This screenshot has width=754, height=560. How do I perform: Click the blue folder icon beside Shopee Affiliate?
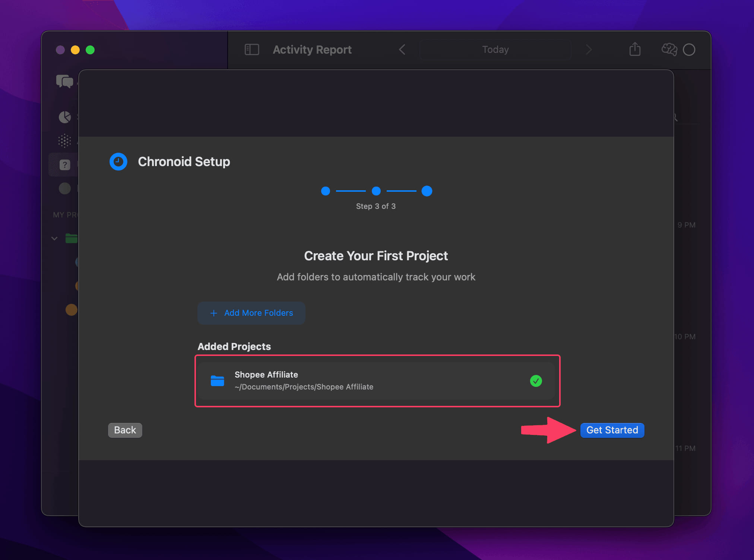coord(218,381)
